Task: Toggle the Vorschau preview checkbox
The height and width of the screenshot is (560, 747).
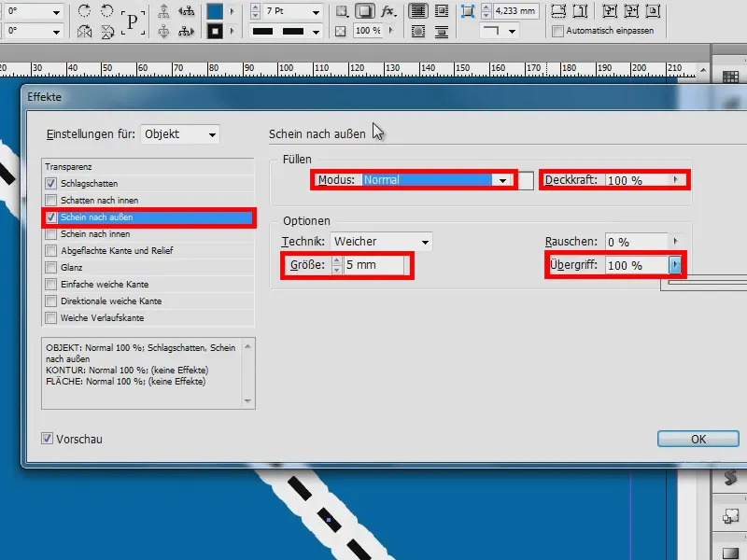Action: tap(47, 439)
